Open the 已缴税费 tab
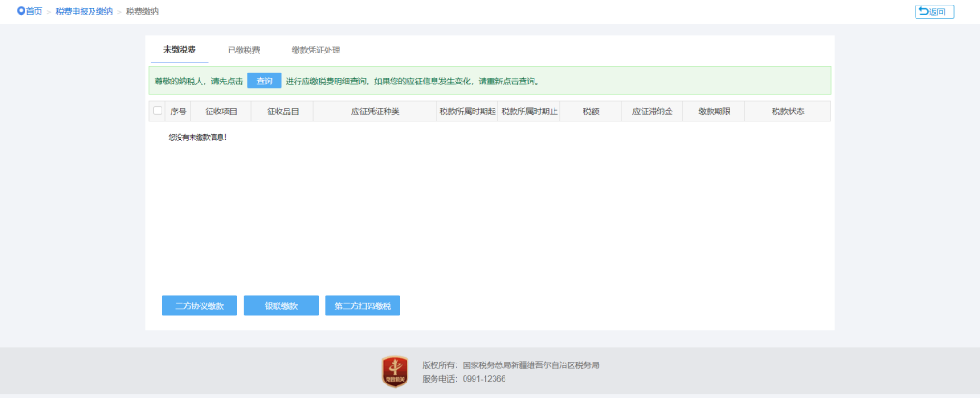The image size is (980, 398). tap(243, 50)
